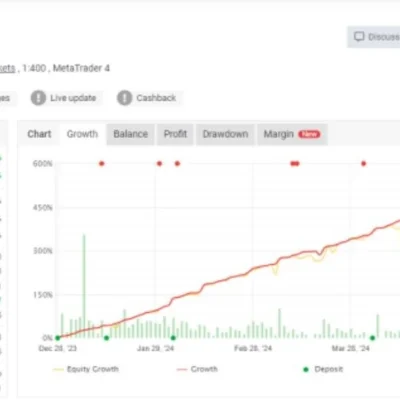Click the tall green bar in early January
400x400 pixels.
point(84,286)
